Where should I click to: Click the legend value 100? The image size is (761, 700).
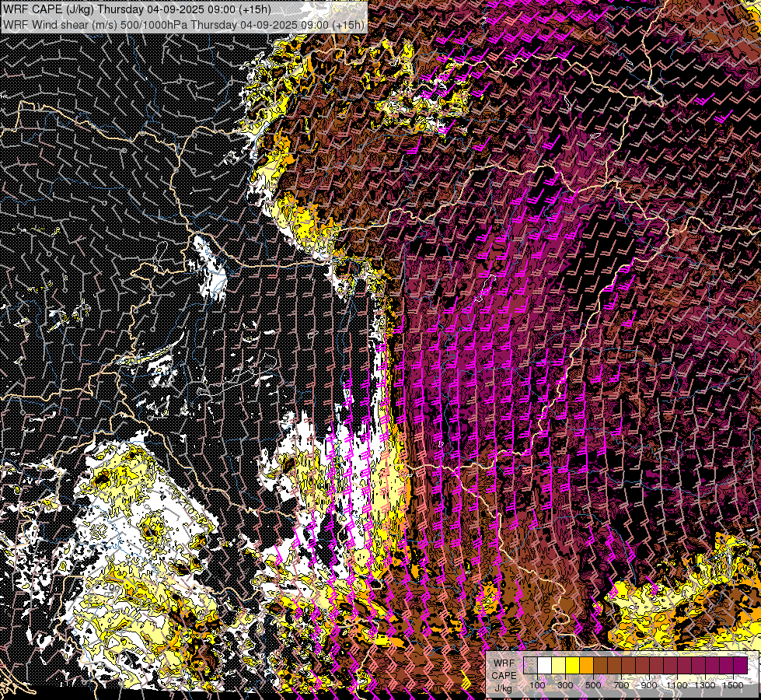[x=537, y=685]
